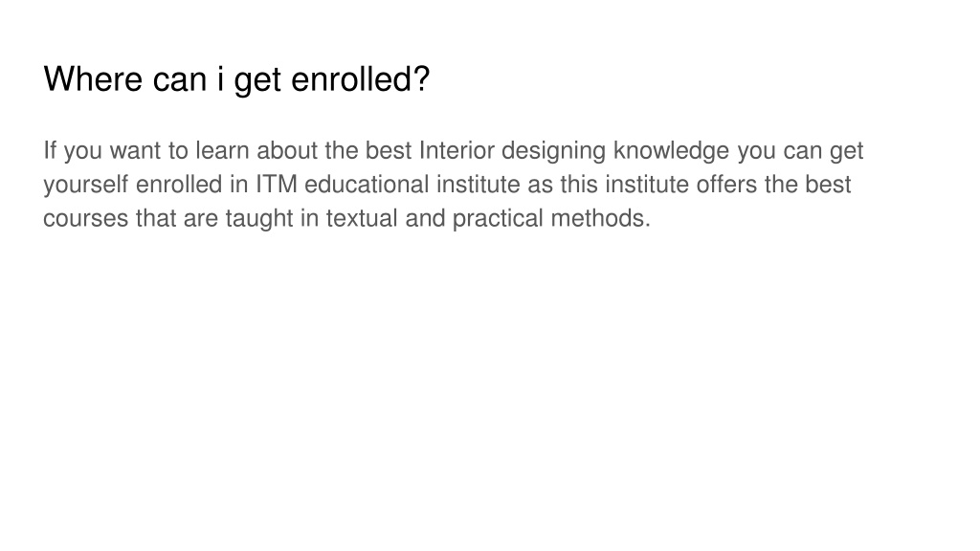Viewport: 980px width, 551px height.
Task: Click the word "courses" starting the third line
Action: [85, 218]
